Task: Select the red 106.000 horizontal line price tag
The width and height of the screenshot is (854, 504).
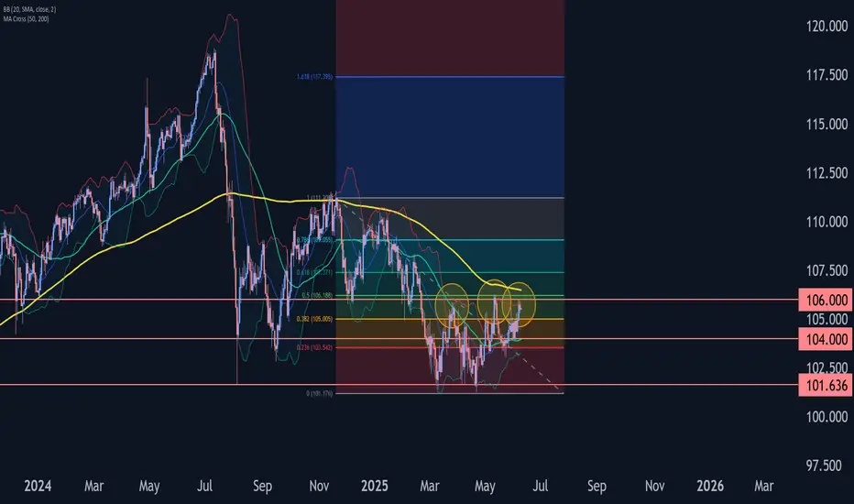Action: tap(826, 301)
